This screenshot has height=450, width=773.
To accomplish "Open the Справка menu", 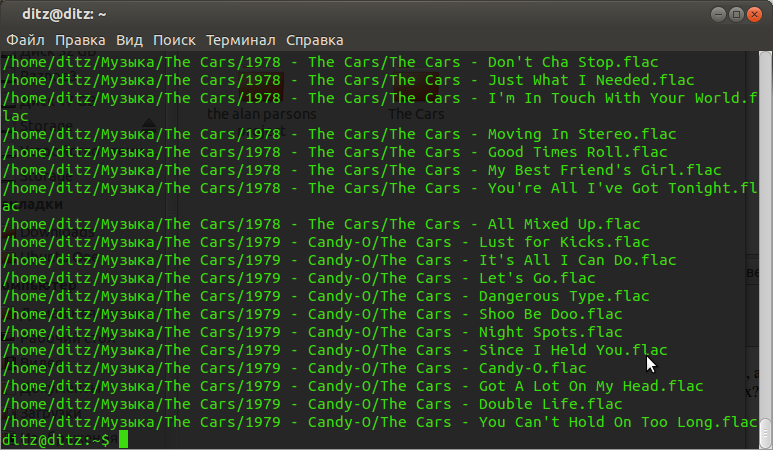I will point(315,40).
